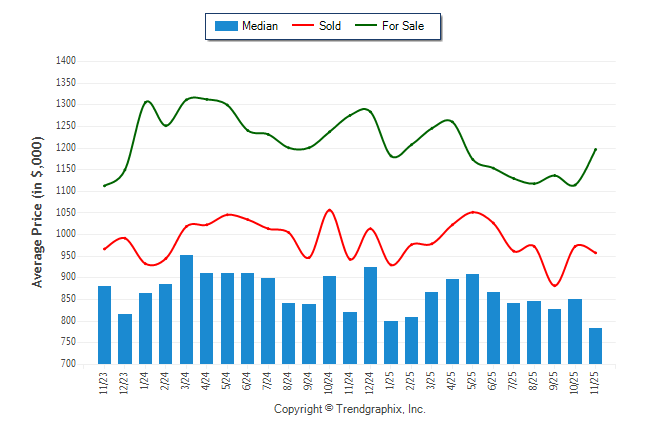Viewport: 646px width, 434px height.
Task: Click the median bar for 1/25
Action: point(391,342)
